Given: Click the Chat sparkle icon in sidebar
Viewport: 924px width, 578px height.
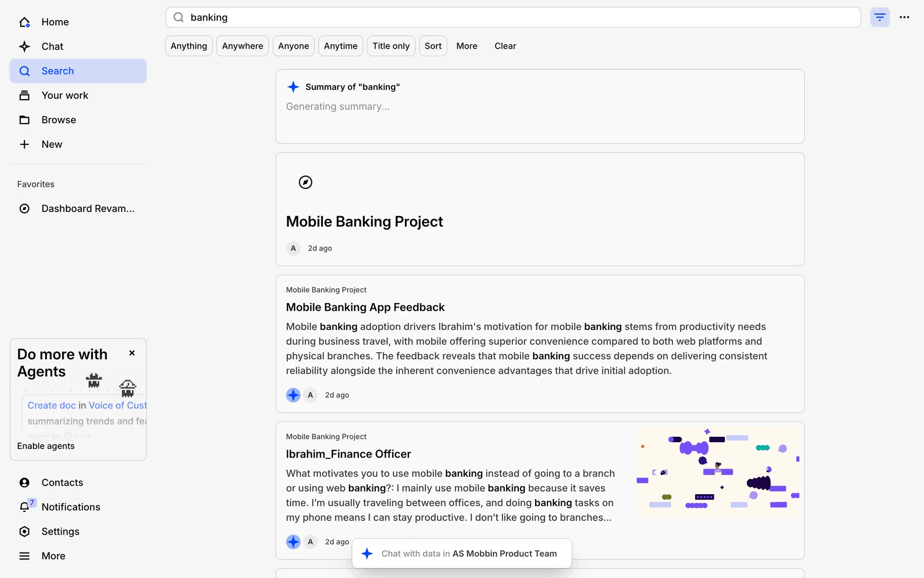Looking at the screenshot, I should (25, 46).
